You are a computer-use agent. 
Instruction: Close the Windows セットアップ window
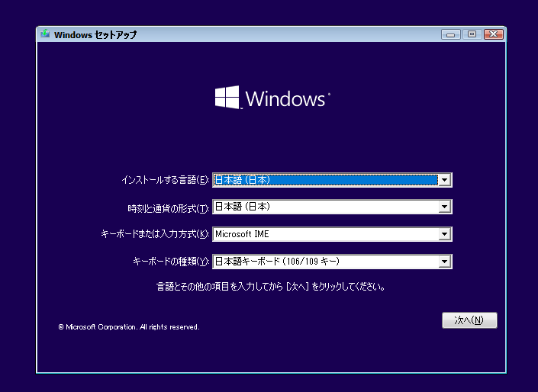tap(493, 34)
